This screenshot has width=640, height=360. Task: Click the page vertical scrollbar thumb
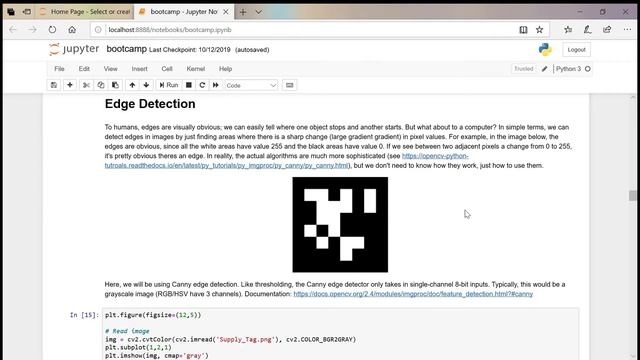[x=633, y=196]
